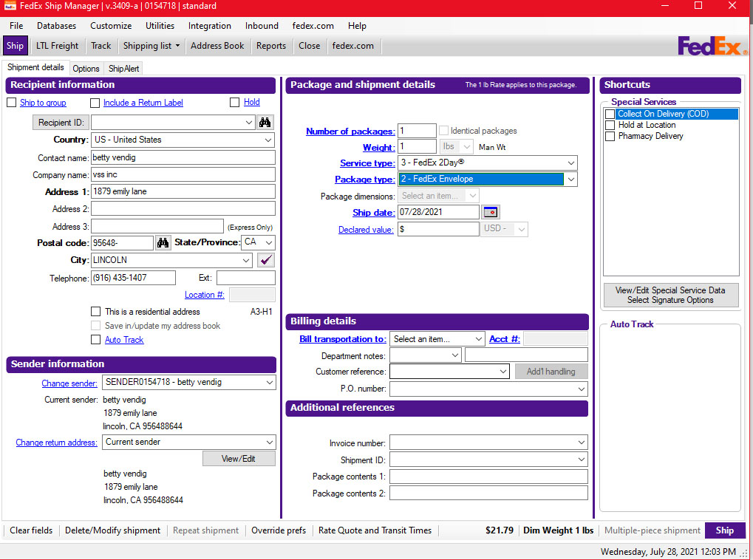Open Override prefs
Viewport: 753px width, 560px height.
[x=279, y=530]
